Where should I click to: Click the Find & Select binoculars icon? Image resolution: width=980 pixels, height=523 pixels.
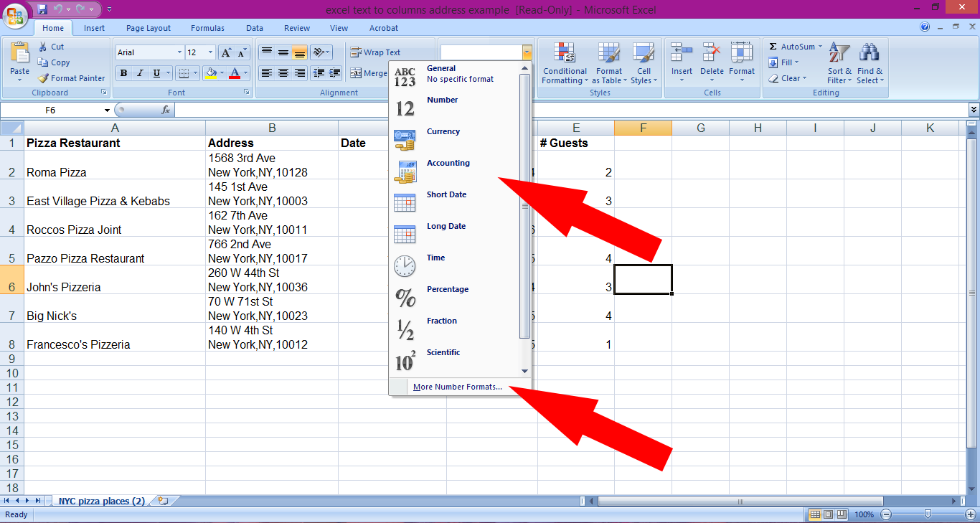tap(869, 52)
